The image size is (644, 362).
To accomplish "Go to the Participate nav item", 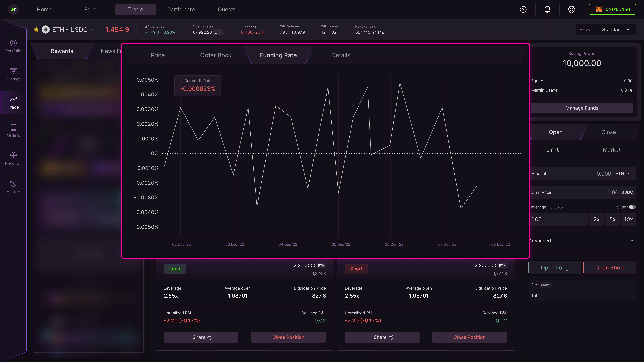I will point(181,9).
